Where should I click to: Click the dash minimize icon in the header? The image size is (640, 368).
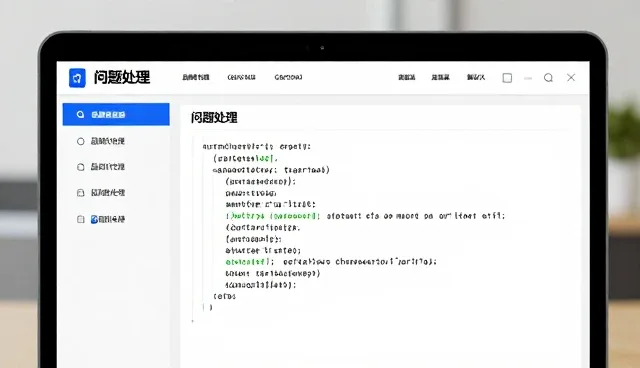coord(528,78)
